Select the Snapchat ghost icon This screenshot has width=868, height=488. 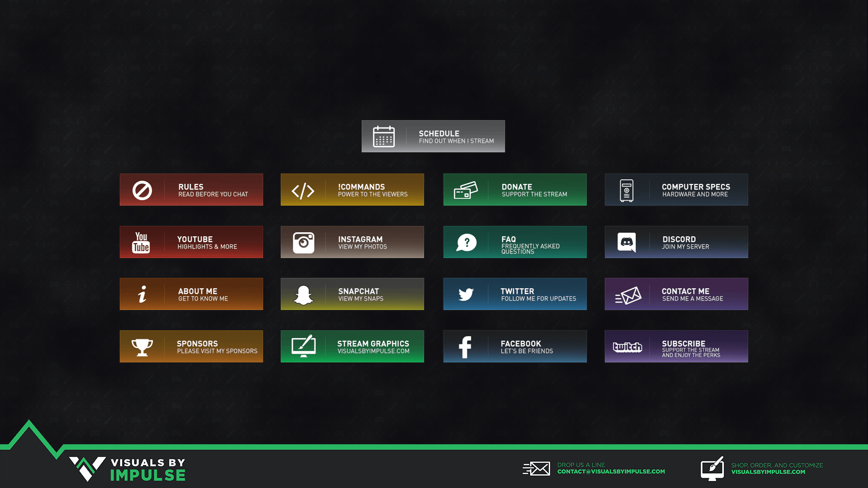pos(303,294)
